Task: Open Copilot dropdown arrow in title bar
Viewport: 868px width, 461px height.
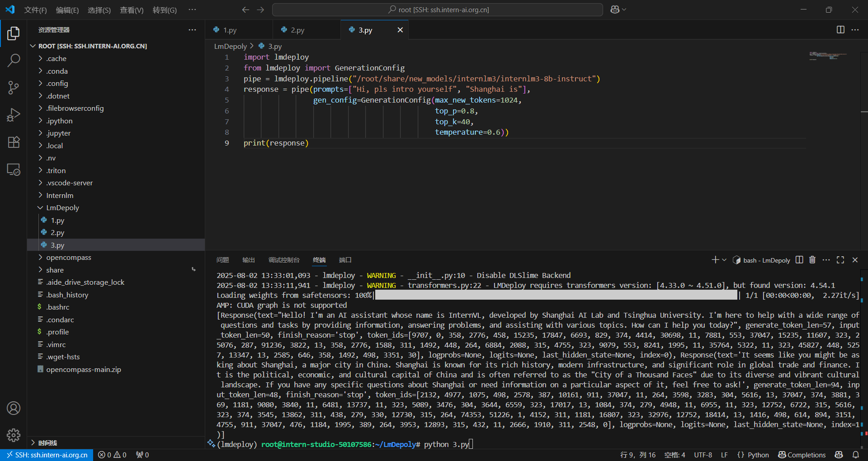Action: click(624, 9)
